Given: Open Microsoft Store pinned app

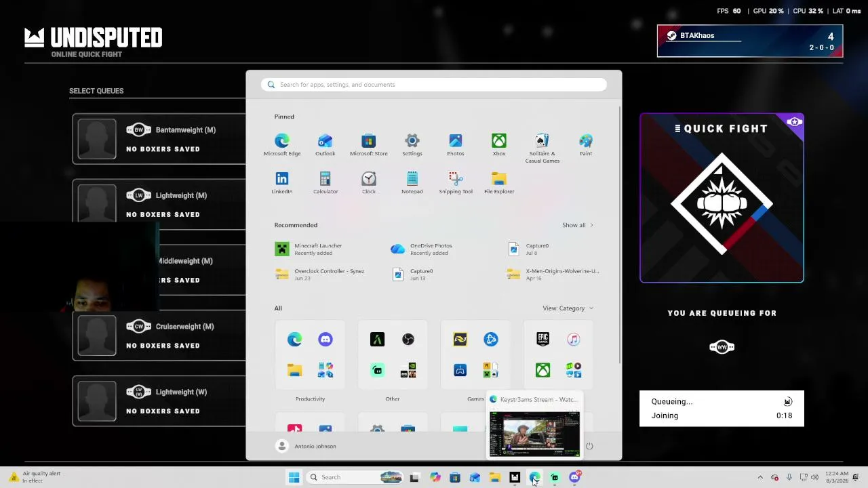Looking at the screenshot, I should (x=369, y=144).
